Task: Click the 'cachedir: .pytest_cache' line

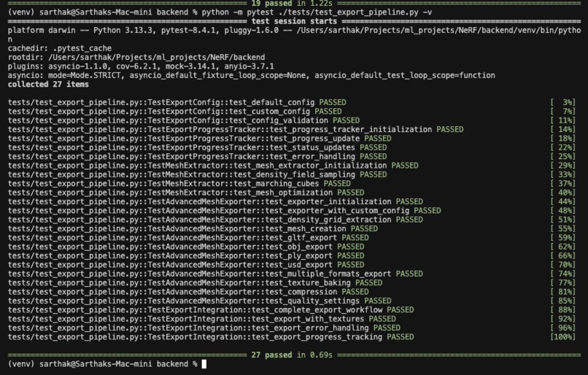Action: click(x=60, y=48)
